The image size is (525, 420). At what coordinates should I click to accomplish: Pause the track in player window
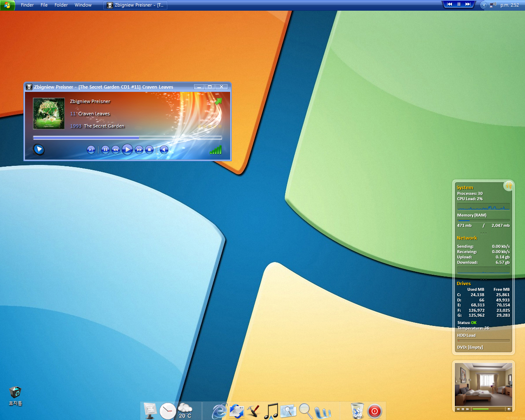105,150
